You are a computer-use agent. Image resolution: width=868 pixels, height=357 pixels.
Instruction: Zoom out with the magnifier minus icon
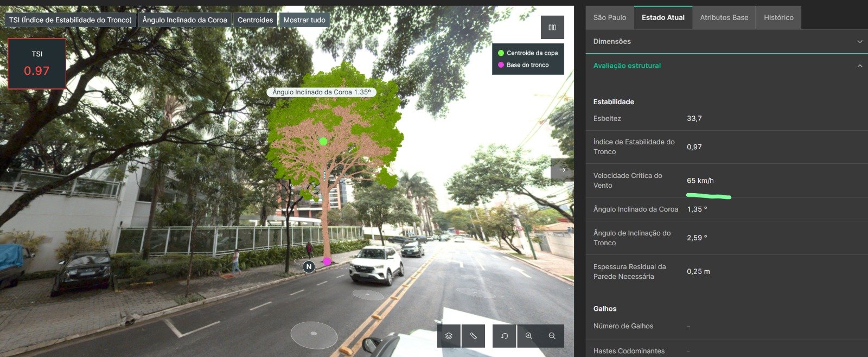552,336
